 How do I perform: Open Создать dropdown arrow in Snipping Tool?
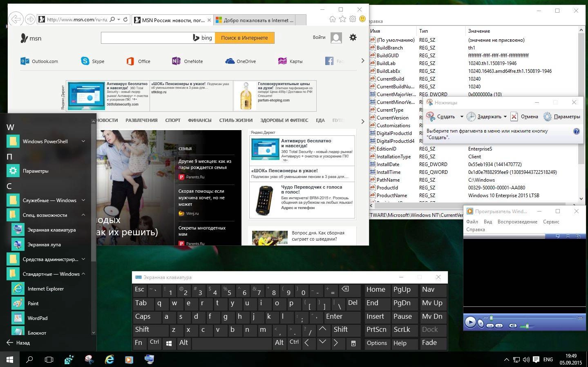click(462, 117)
